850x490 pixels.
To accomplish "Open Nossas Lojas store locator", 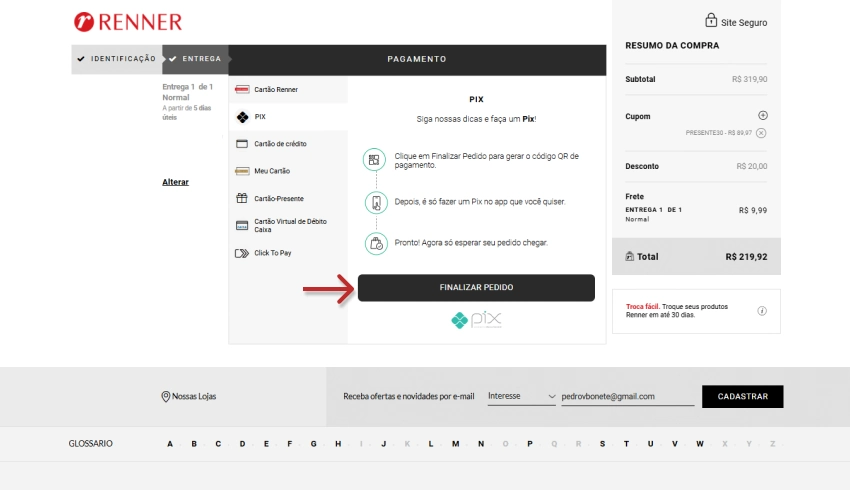I will click(x=188, y=396).
